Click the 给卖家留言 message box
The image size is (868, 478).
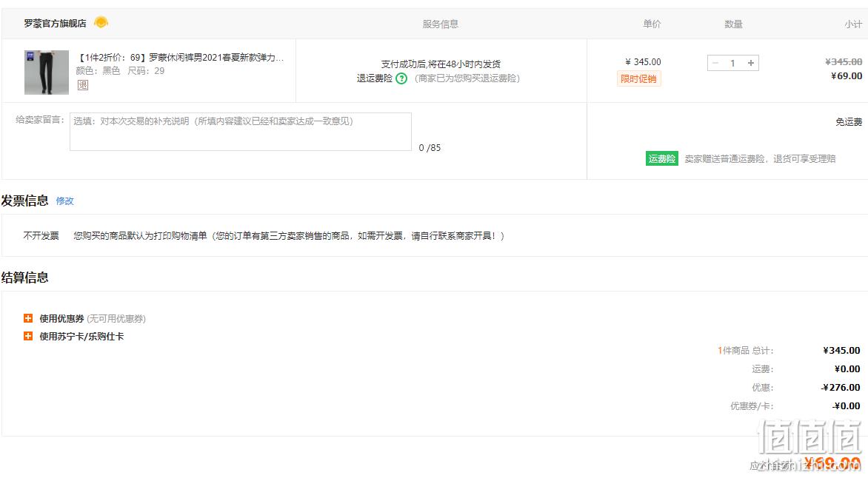tap(240, 132)
